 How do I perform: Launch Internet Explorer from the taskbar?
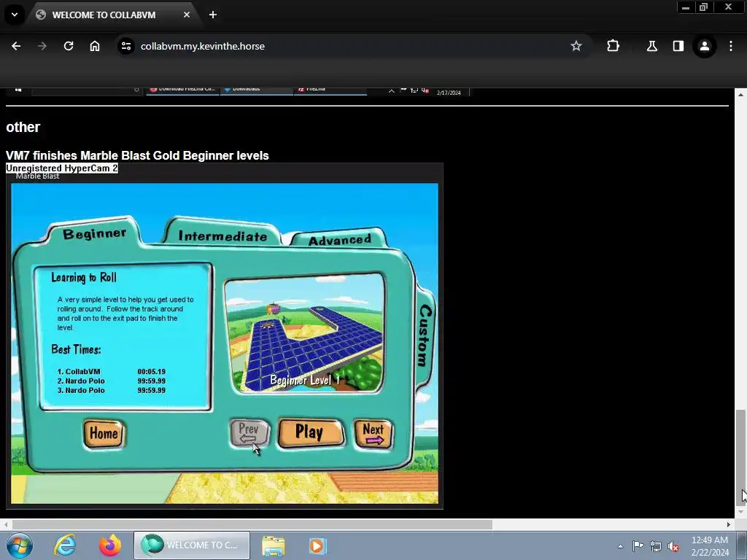(x=65, y=545)
